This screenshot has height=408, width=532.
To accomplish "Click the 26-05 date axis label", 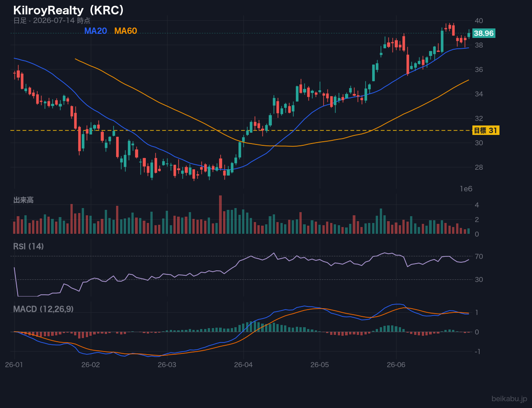I will point(320,365).
